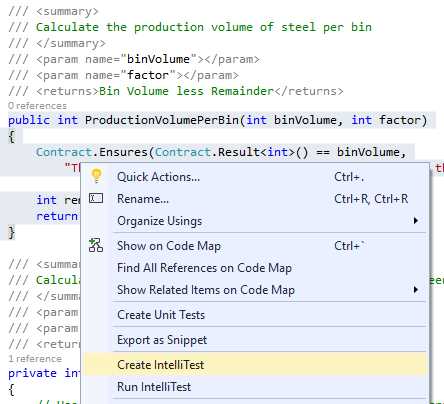This screenshot has width=444, height=404.
Task: Click Create IntelliTest menu item
Action: (x=255, y=365)
